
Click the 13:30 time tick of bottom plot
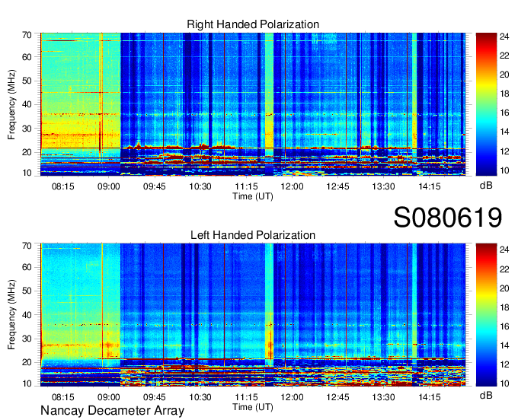[383, 397]
